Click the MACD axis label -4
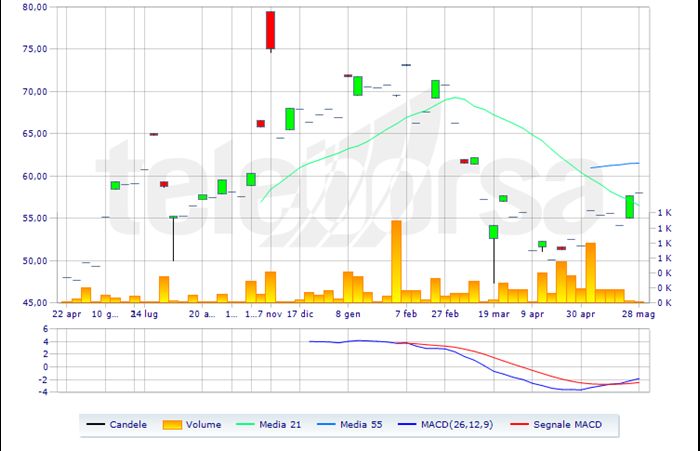This screenshot has width=700, height=451. pos(43,392)
